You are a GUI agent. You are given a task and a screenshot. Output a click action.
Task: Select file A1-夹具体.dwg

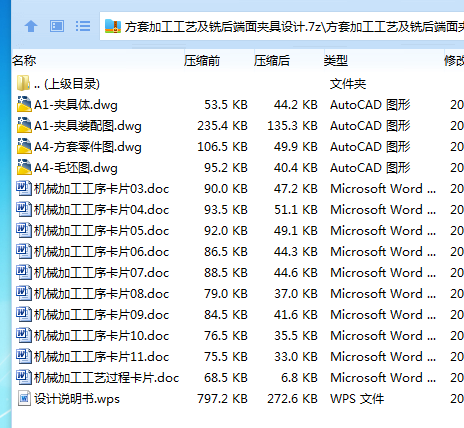(76, 105)
